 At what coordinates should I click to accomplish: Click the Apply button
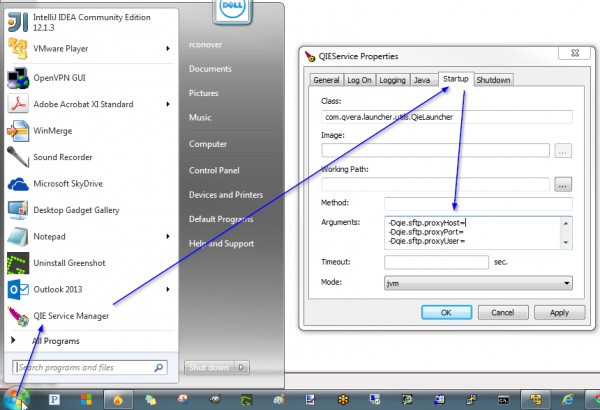pyautogui.click(x=559, y=312)
